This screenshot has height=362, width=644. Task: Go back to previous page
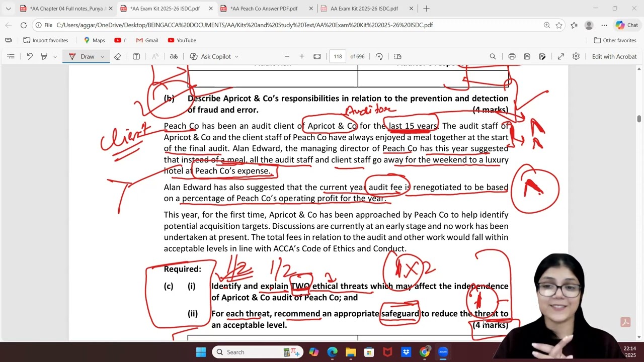9,25
